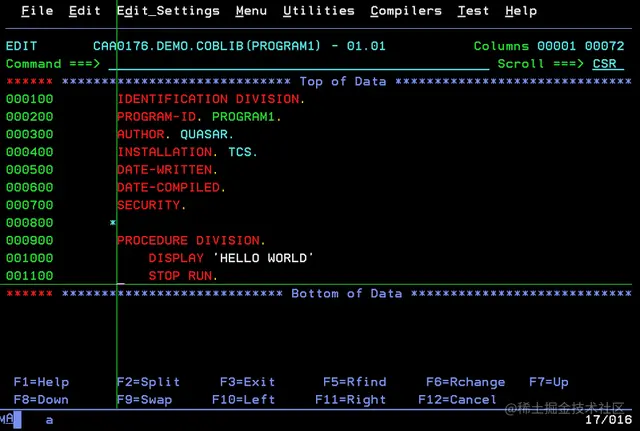
Task: Click line number 001000
Action: coord(29,258)
